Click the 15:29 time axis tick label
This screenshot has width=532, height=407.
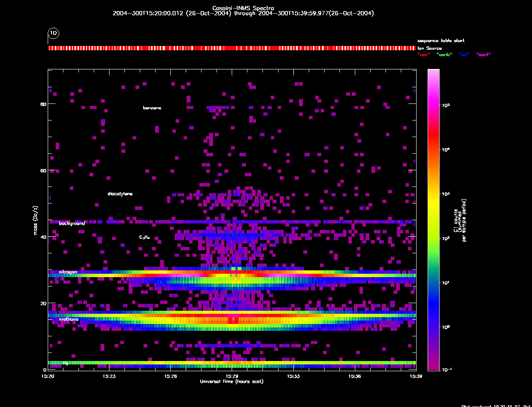click(232, 376)
